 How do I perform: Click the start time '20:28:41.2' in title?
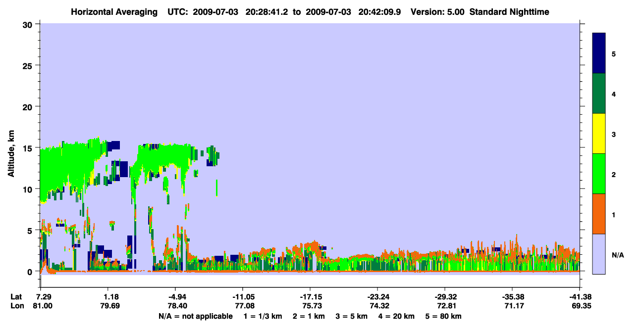(268, 12)
